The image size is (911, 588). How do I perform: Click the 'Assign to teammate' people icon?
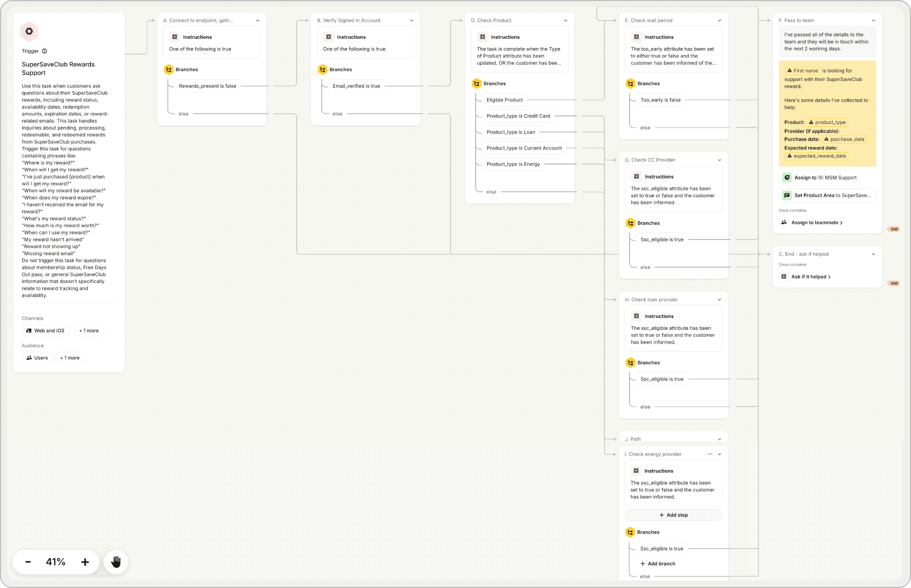784,222
